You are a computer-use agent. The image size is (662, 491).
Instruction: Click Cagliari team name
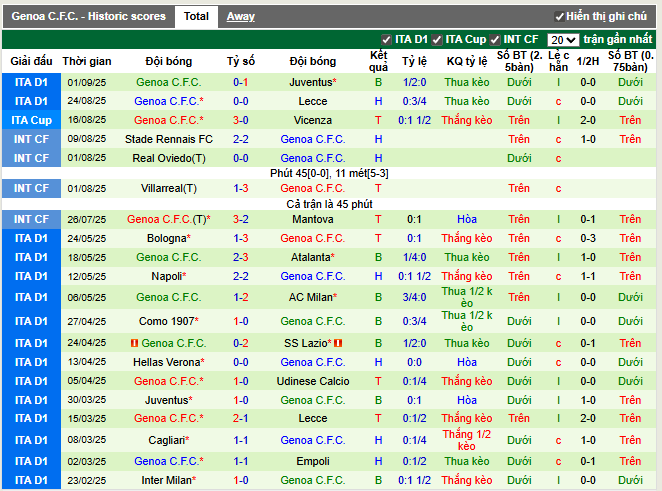click(167, 440)
